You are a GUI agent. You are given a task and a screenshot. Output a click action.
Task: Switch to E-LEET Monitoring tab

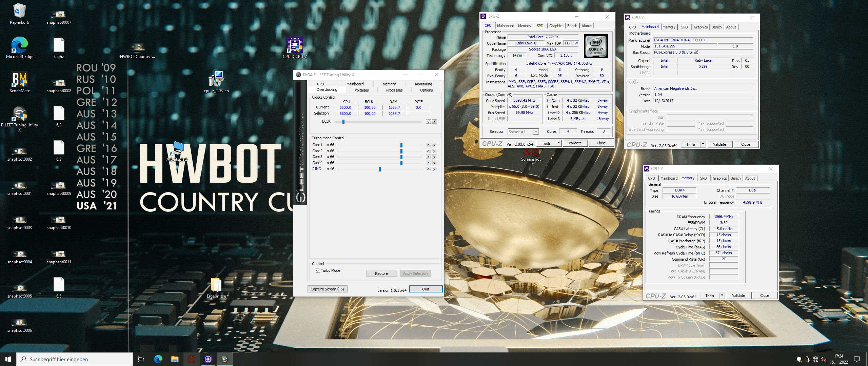[x=423, y=84]
